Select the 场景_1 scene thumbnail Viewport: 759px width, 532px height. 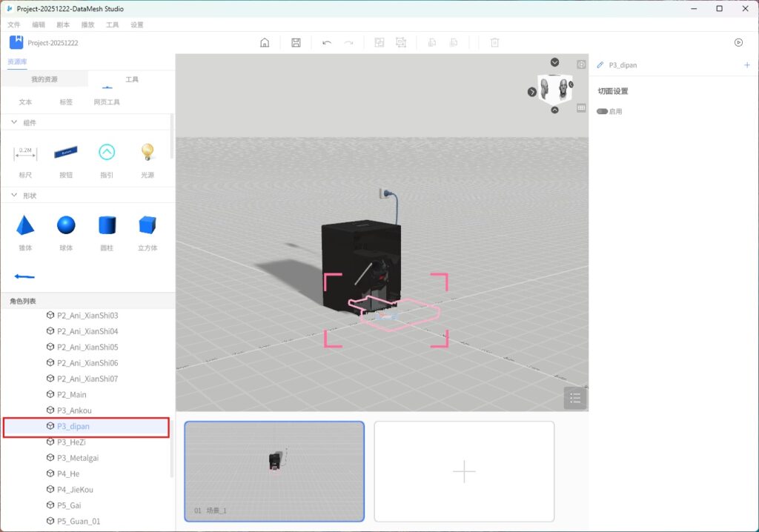click(274, 471)
